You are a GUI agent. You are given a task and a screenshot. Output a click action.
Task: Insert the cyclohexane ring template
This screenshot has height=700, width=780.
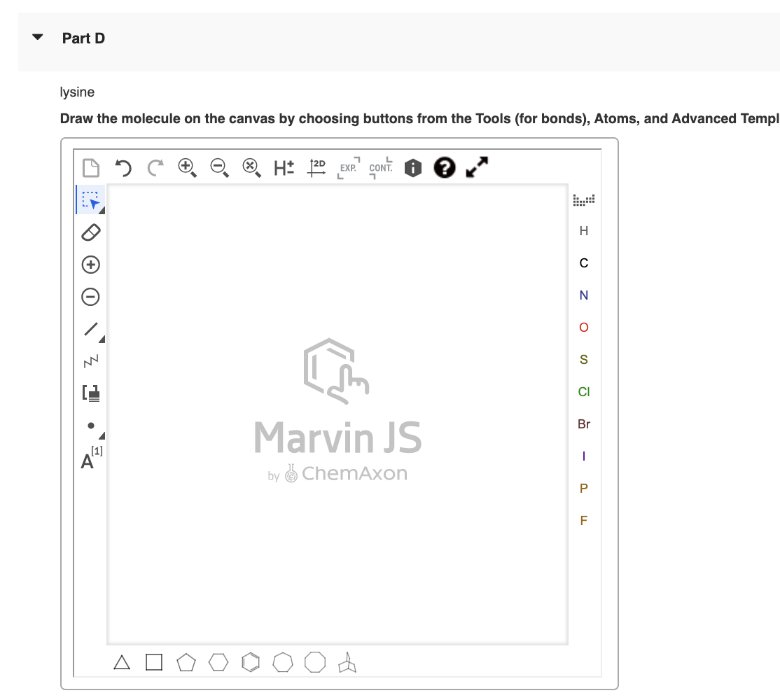coord(218,663)
